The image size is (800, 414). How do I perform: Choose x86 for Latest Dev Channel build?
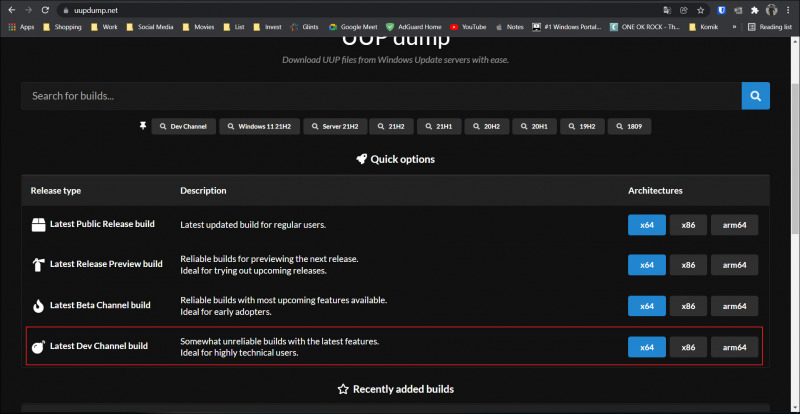coord(688,347)
